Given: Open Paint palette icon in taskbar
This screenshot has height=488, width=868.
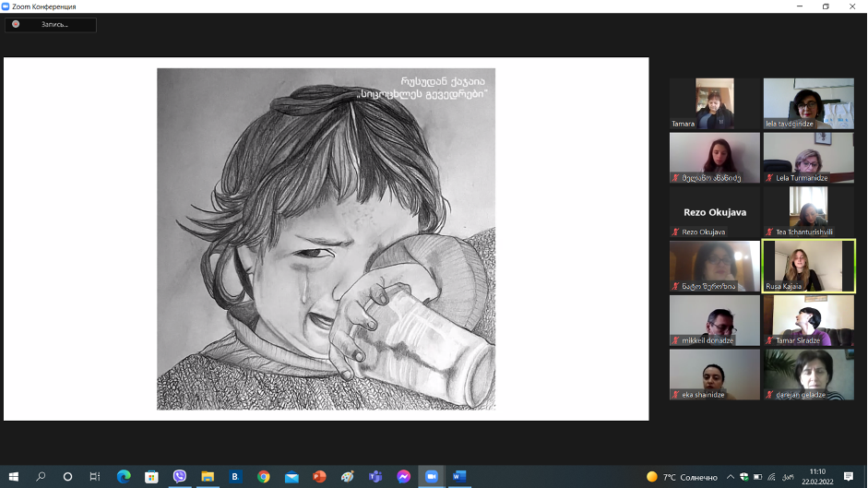Looking at the screenshot, I should pyautogui.click(x=347, y=476).
